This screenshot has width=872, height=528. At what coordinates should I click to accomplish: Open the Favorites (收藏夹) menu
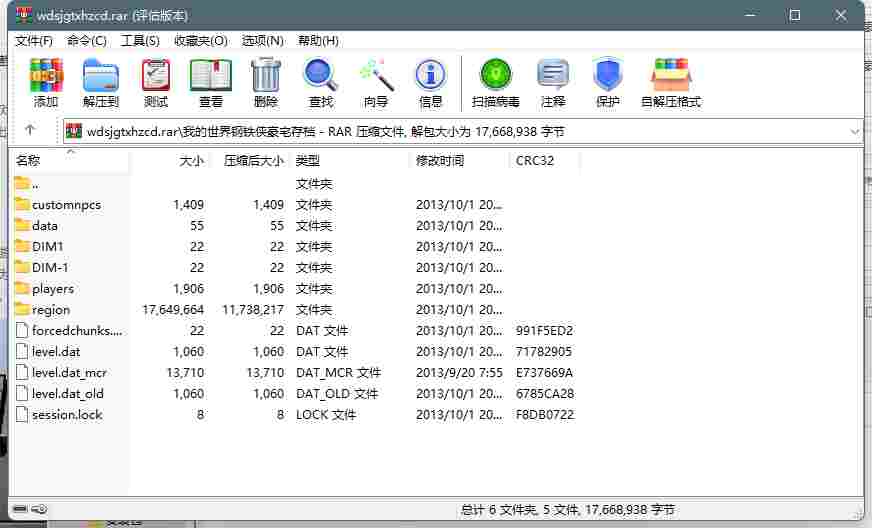pos(201,41)
